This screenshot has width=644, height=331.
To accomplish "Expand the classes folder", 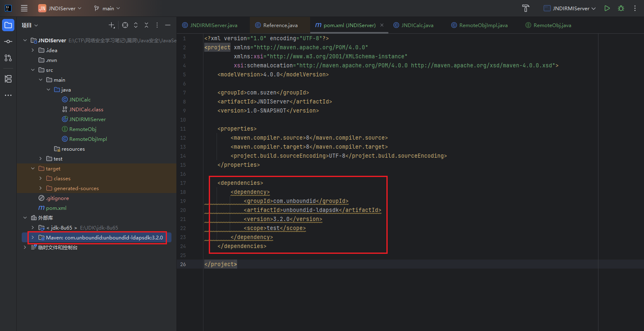I will 41,178.
